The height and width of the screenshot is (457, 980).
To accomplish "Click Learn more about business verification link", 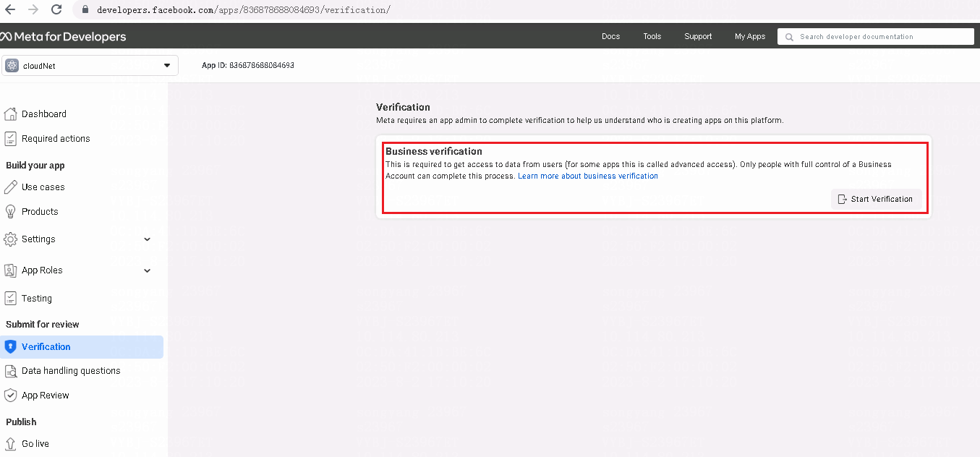I will click(x=588, y=176).
